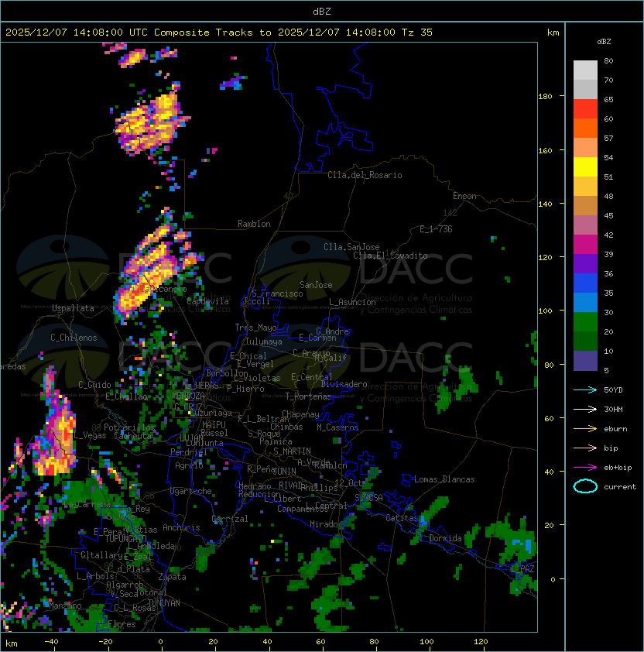
Task: Pick the purple 39-36 dBZ color band
Action: 585,263
